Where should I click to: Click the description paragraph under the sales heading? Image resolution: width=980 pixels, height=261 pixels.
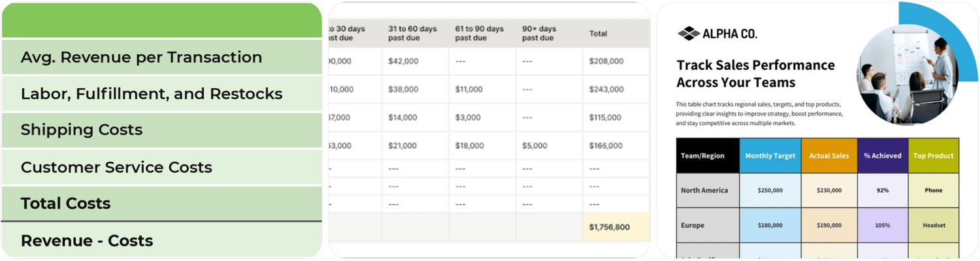coord(760,114)
